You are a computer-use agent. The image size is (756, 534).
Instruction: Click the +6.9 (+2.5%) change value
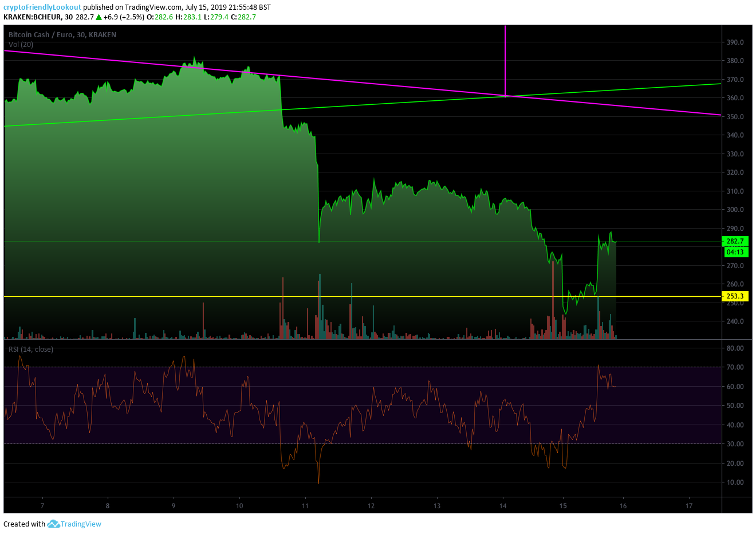pos(124,17)
